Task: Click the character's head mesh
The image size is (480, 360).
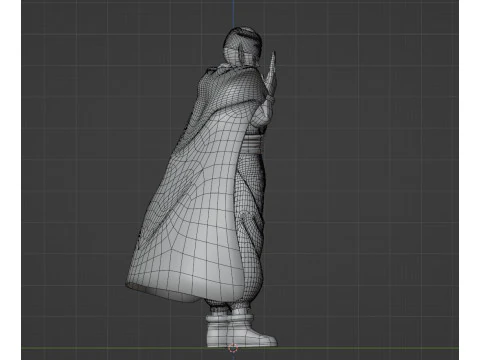Action: click(x=242, y=46)
